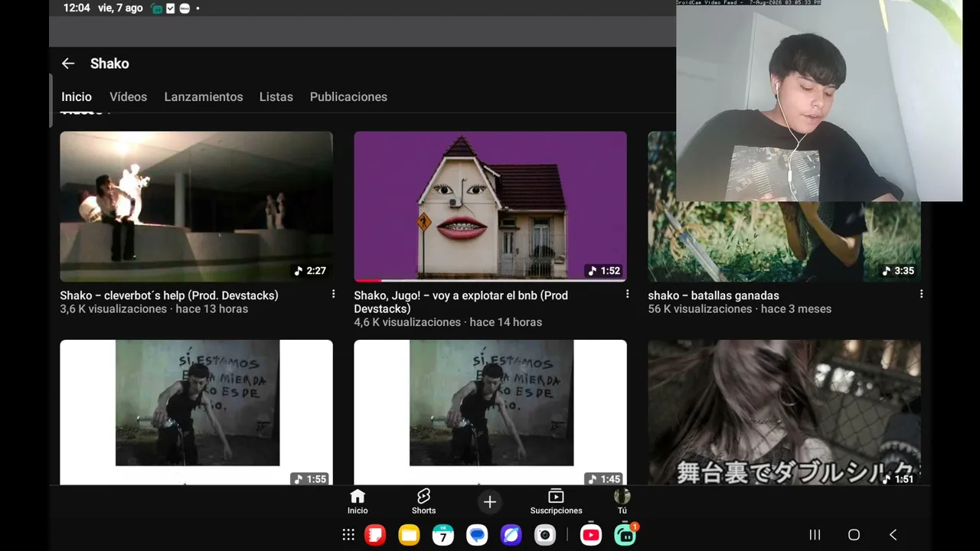Click the 3:35 duration badge

[898, 271]
